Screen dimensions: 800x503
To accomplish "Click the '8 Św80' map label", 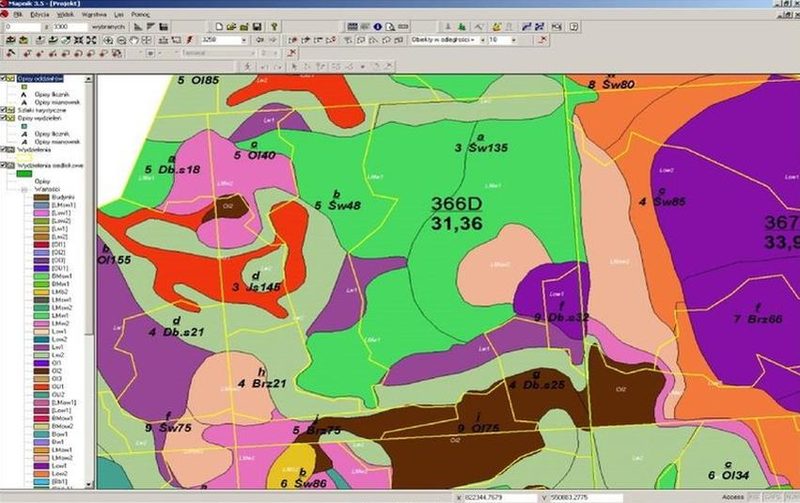I will (x=611, y=85).
